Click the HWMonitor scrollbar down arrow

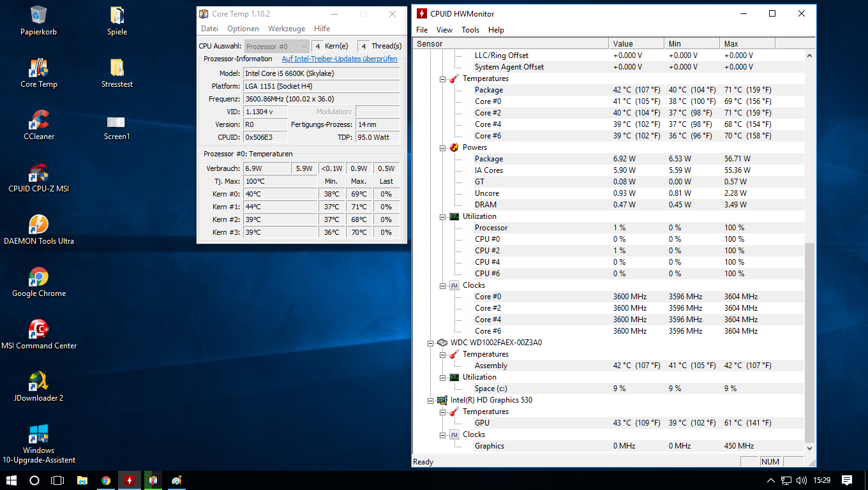[810, 449]
